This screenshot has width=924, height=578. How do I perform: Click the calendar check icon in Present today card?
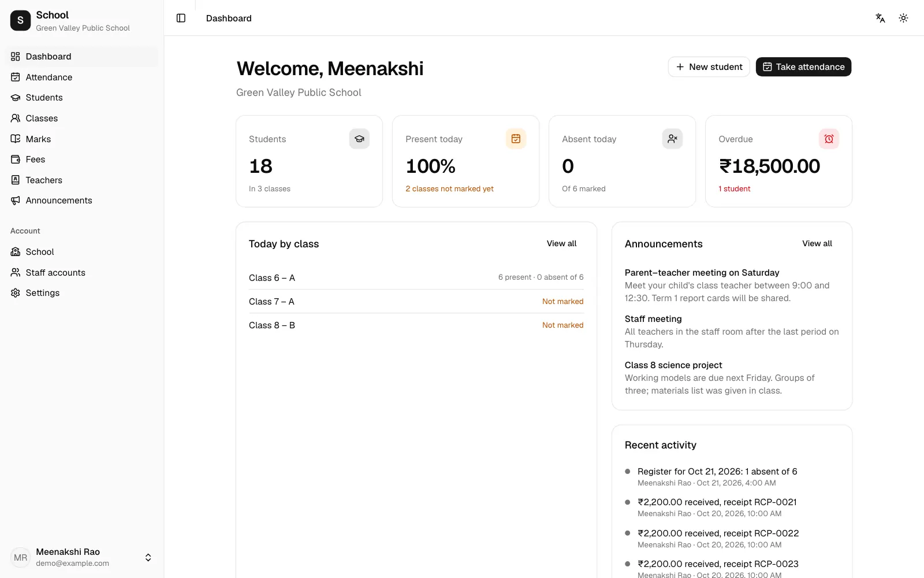click(x=516, y=139)
